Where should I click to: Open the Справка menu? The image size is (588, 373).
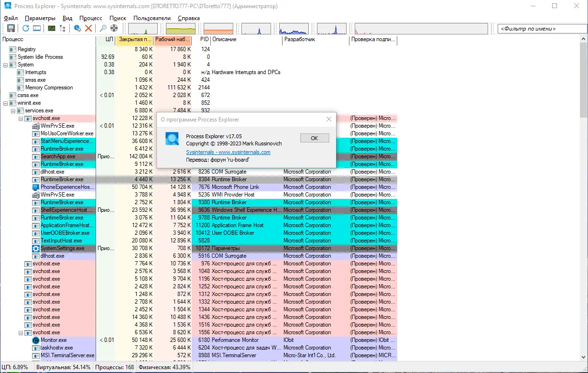189,18
